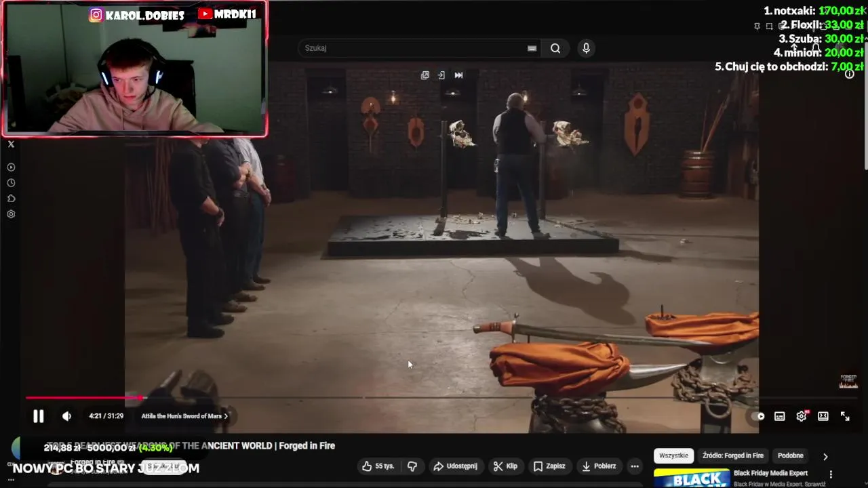Pause the YouTube video
868x488 pixels.
tap(39, 416)
